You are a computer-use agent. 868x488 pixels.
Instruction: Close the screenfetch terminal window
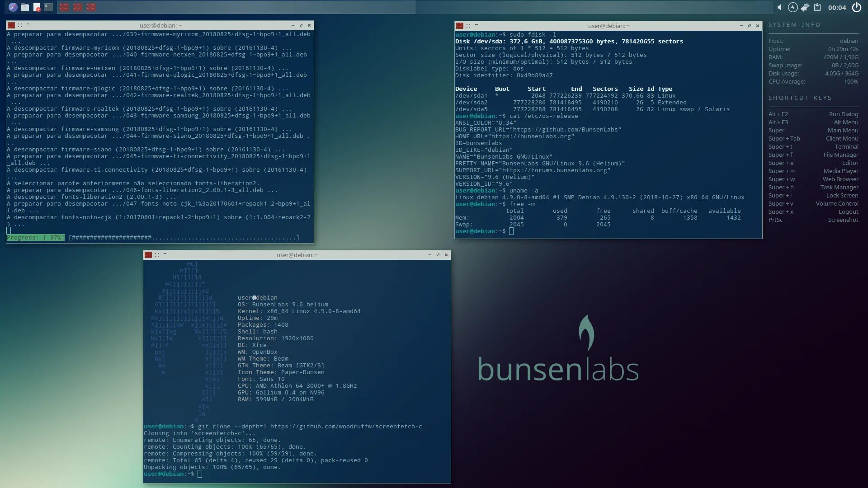point(446,255)
